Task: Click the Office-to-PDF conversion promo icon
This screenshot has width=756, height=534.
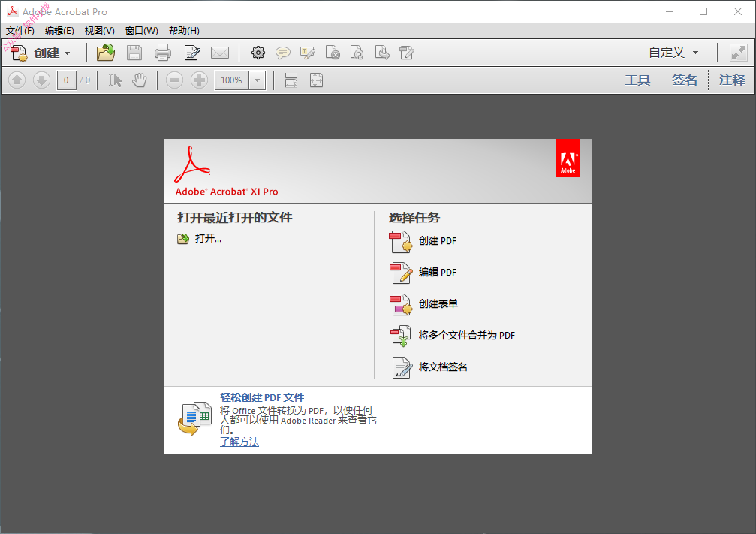Action: point(195,418)
